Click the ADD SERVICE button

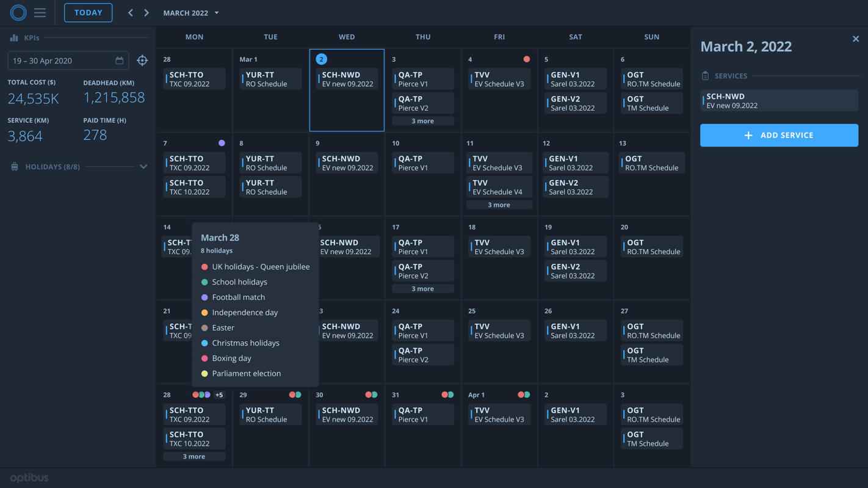[x=779, y=135]
